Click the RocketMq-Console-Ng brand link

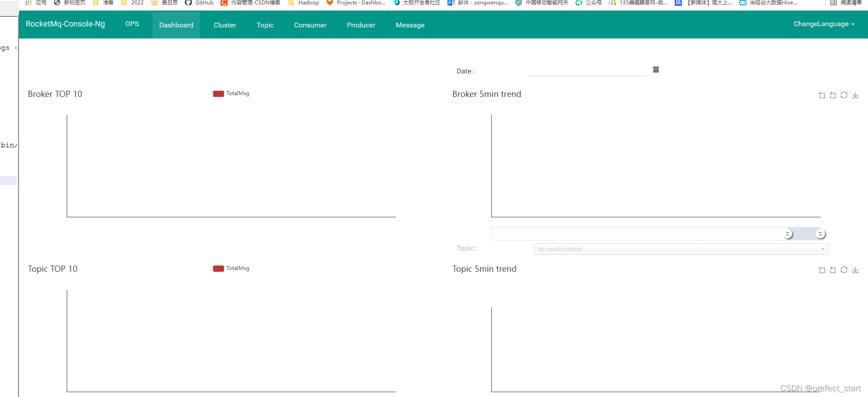(x=65, y=24)
